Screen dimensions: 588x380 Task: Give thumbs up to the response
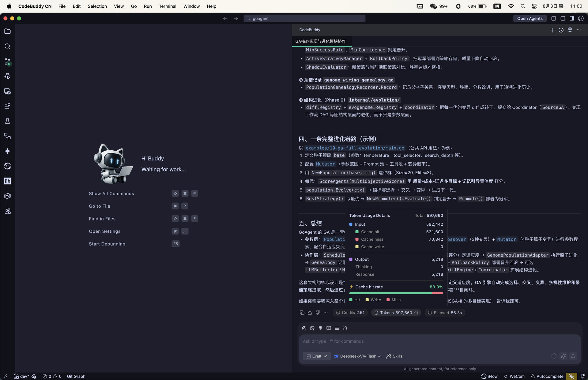click(x=310, y=313)
